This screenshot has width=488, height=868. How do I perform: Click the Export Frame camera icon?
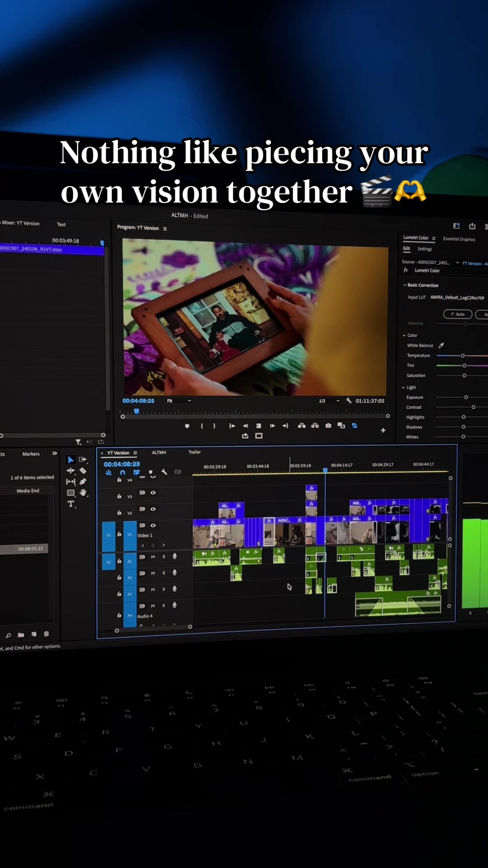[x=328, y=425]
